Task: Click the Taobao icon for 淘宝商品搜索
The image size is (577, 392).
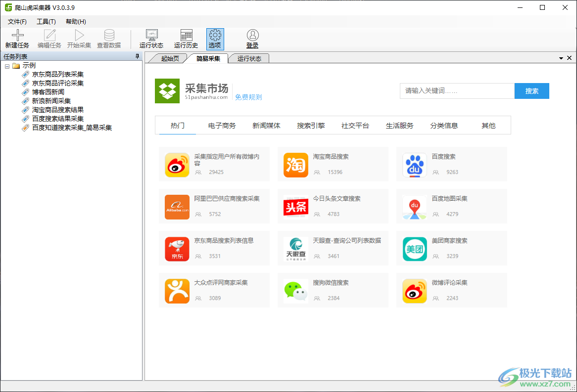Action: (x=296, y=165)
